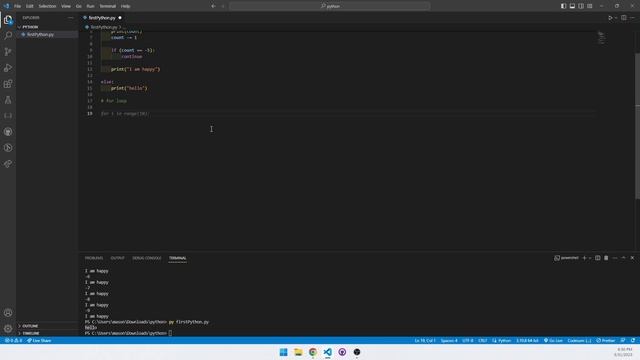Viewport: 640px width, 360px height.
Task: Click CRLF end of line setting
Action: (482, 340)
